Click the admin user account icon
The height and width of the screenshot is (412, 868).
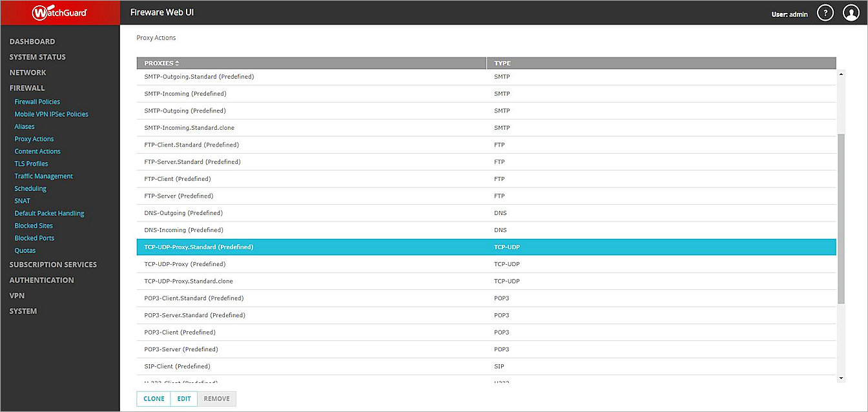click(x=851, y=12)
